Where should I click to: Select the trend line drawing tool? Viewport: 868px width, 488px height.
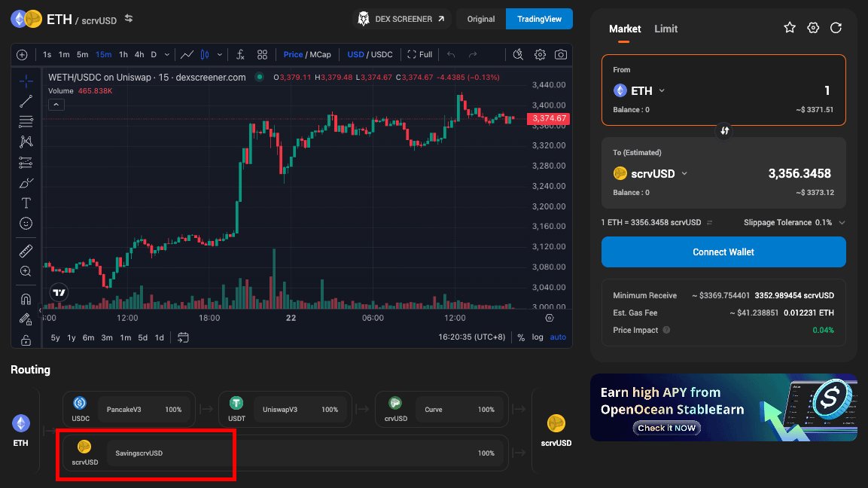(26, 102)
